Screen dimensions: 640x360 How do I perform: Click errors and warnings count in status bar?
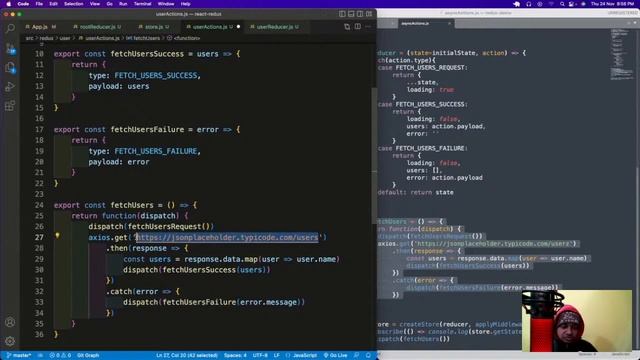pos(60,355)
